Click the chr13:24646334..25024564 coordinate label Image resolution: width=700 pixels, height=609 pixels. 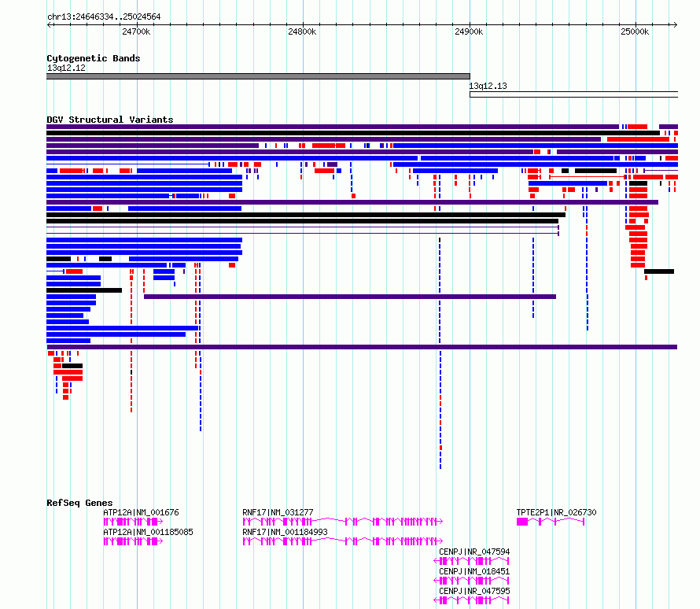coord(104,17)
